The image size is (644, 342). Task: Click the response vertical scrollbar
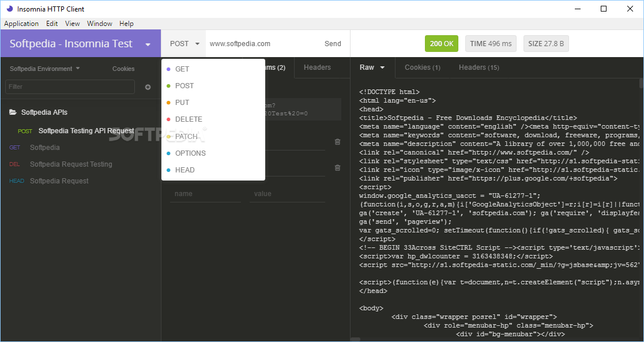[642, 84]
